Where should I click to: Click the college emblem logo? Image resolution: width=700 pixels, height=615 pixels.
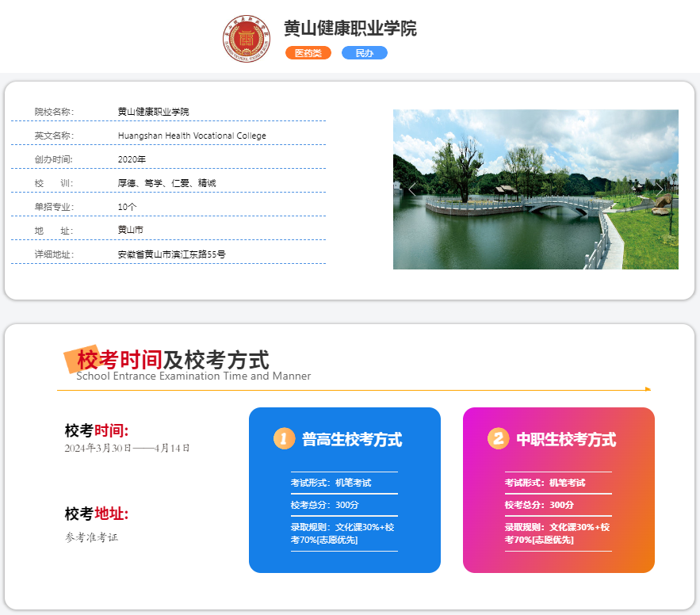click(247, 38)
